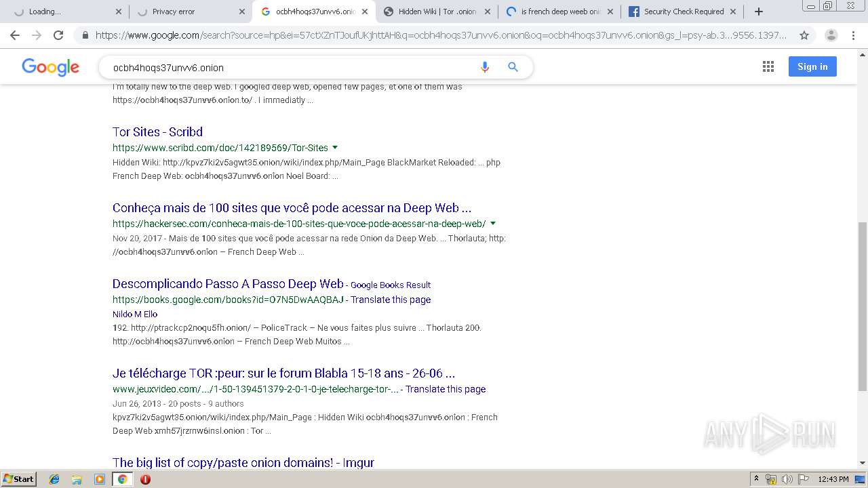Close the 'Security Check Required' tab
The height and width of the screenshot is (488, 868).
coord(733,12)
